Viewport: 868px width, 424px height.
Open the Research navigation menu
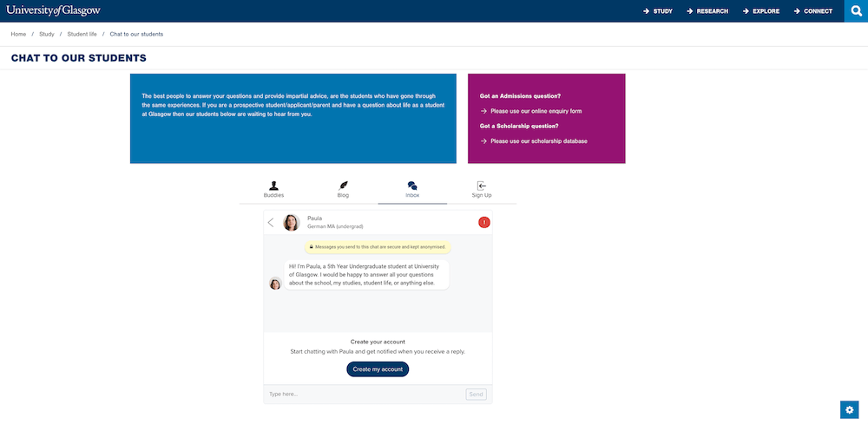(707, 11)
